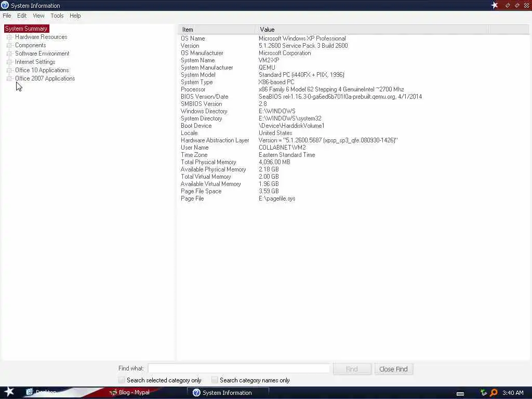
Task: Click the Close Find button
Action: click(x=393, y=369)
